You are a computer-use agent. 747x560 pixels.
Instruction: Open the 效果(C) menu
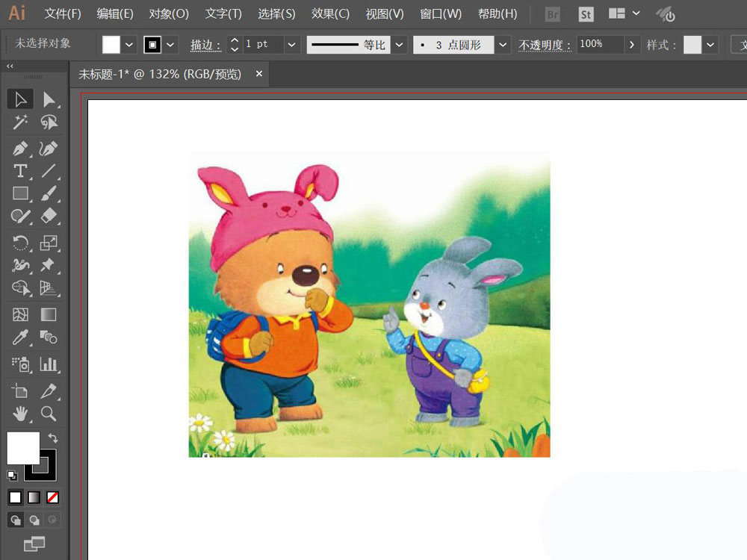click(x=330, y=13)
